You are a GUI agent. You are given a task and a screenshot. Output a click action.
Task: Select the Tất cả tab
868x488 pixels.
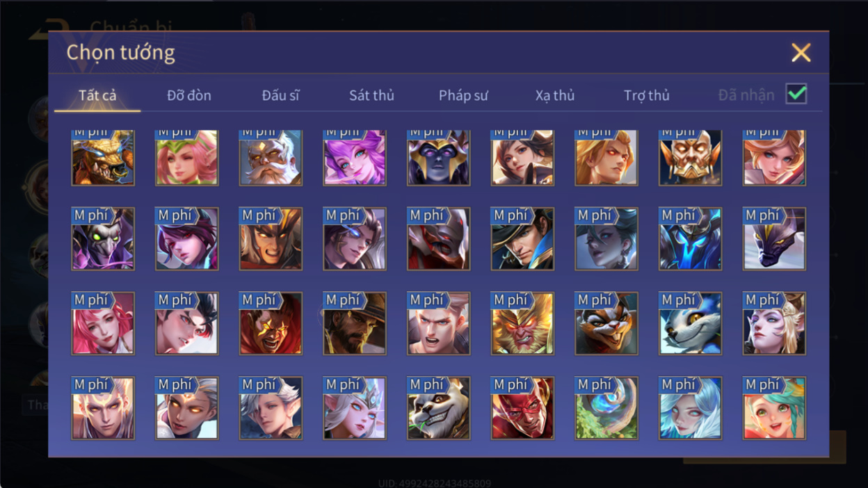pyautogui.click(x=97, y=95)
